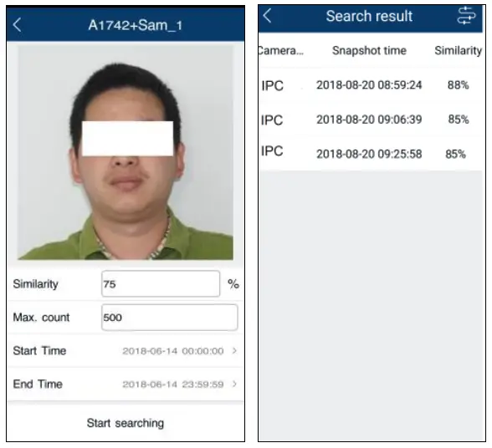Tap the 85% value in the 09:06:39 row
492x448 pixels.
click(459, 120)
